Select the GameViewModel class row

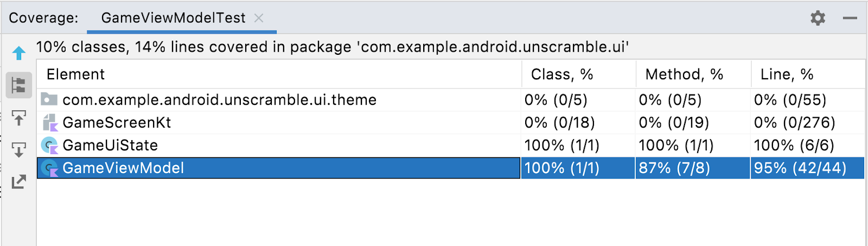(123, 168)
